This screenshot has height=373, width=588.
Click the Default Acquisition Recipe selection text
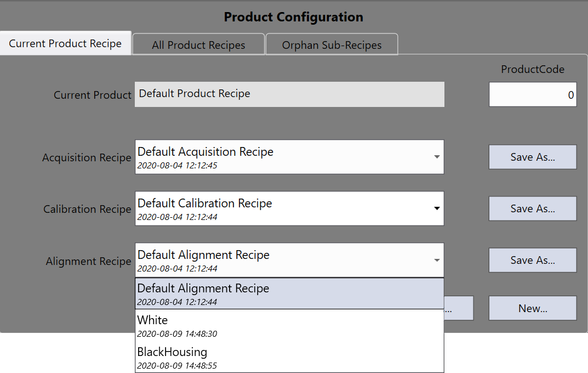[205, 152]
